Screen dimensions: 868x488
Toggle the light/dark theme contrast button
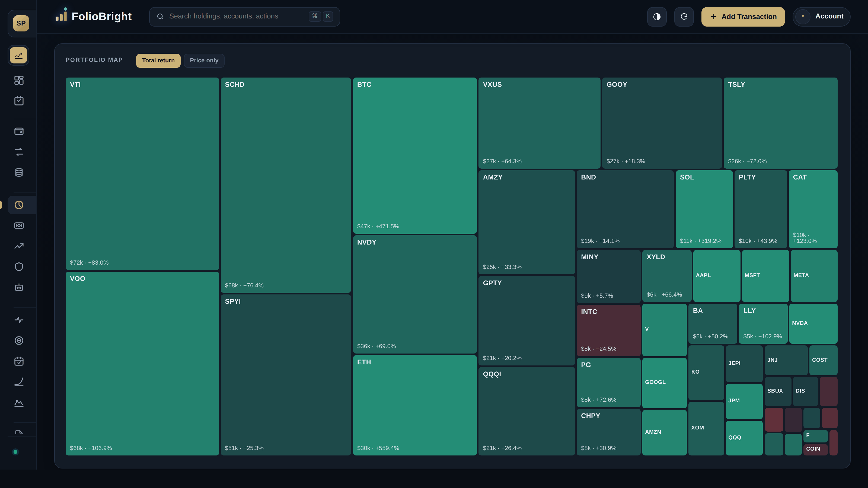pos(657,17)
